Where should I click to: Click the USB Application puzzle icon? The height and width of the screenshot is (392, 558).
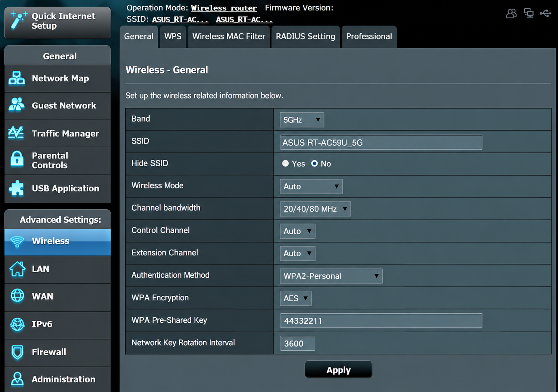(16, 188)
